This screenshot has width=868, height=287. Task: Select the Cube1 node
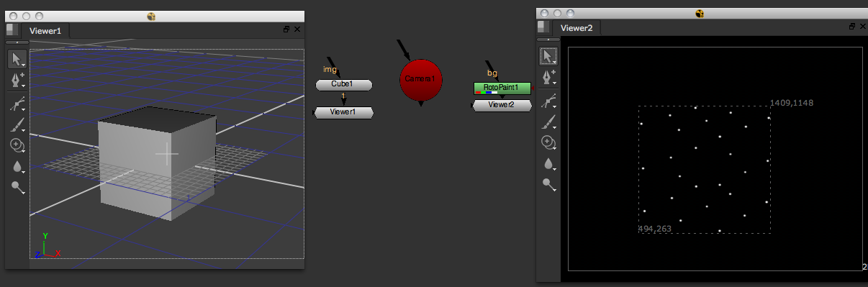(343, 85)
